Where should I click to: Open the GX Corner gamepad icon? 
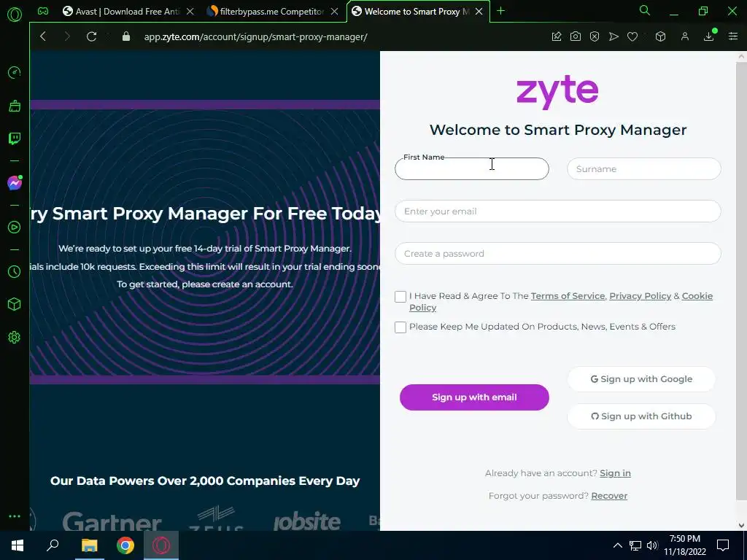(43, 11)
